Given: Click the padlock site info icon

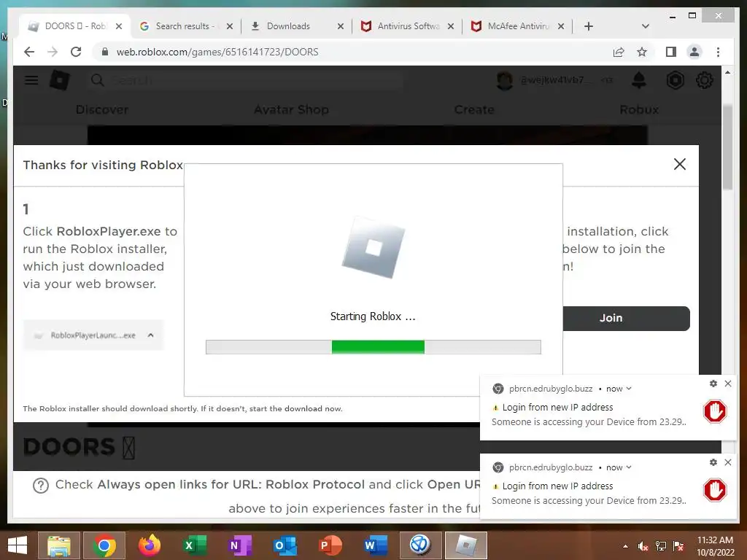Looking at the screenshot, I should click(x=105, y=52).
